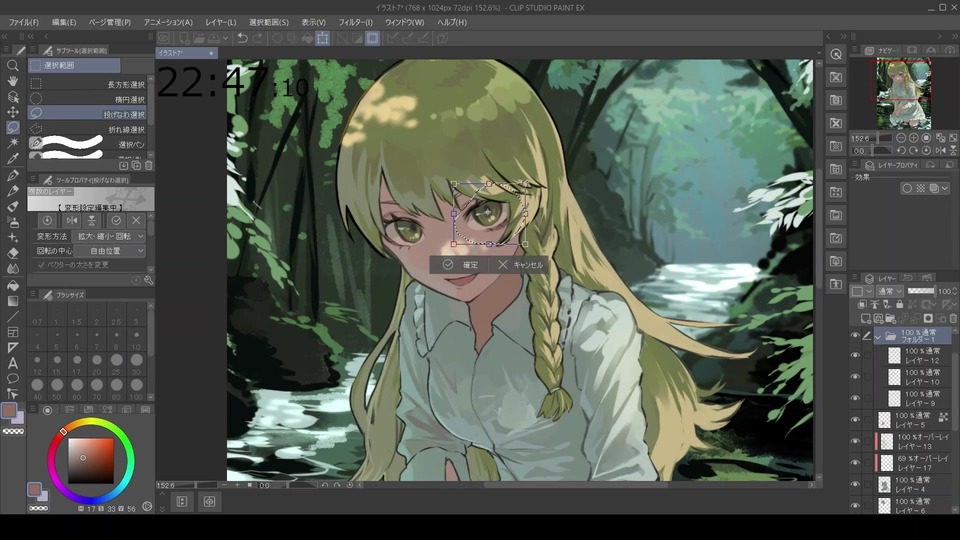Open the blend mode 通常 dropdown

(890, 291)
